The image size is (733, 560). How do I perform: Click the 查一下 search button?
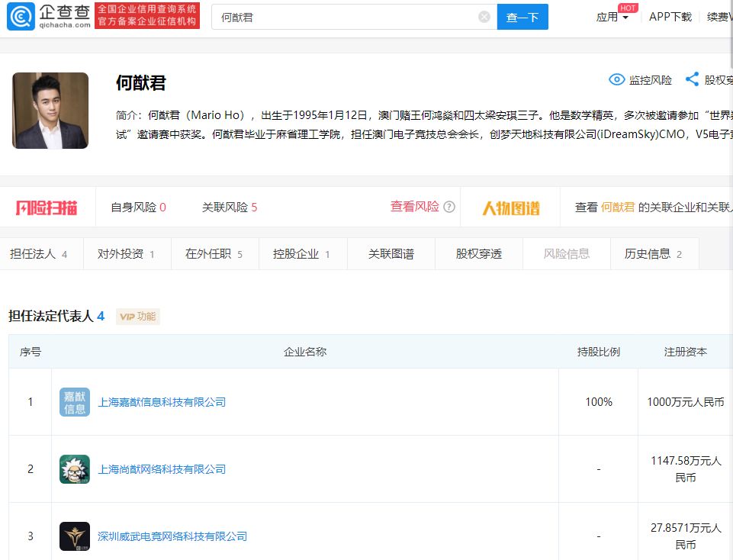point(522,18)
